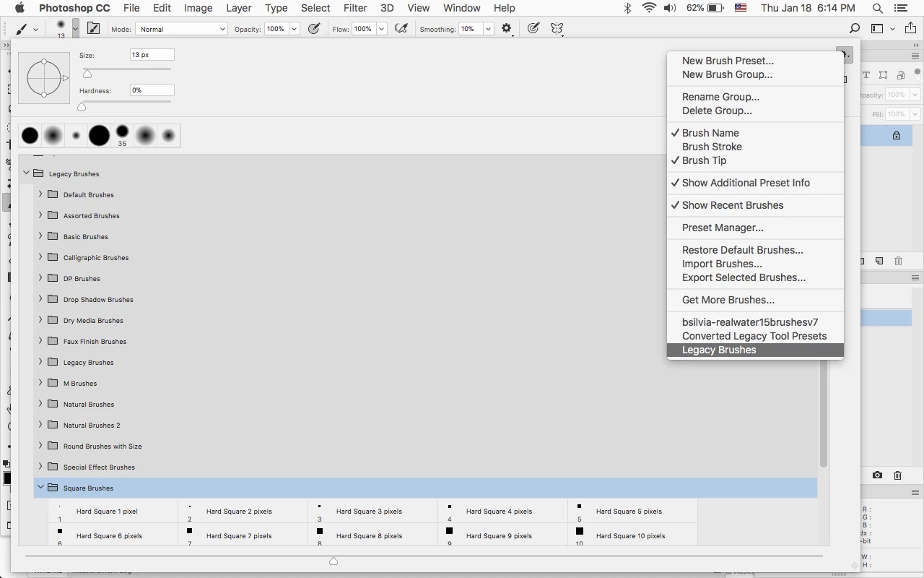Select Legacy Brushes menu entry
924x578 pixels.
click(x=755, y=350)
